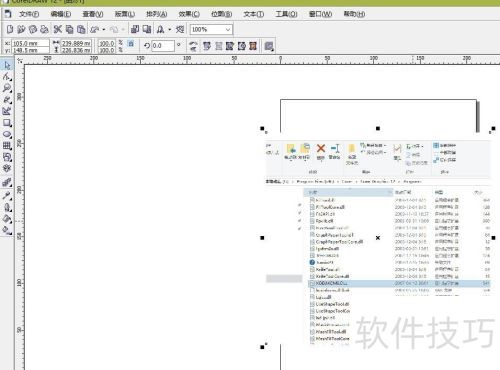Screen dimensions: 500x370
Task: Open the 文件(F) menu
Action: pos(29,14)
